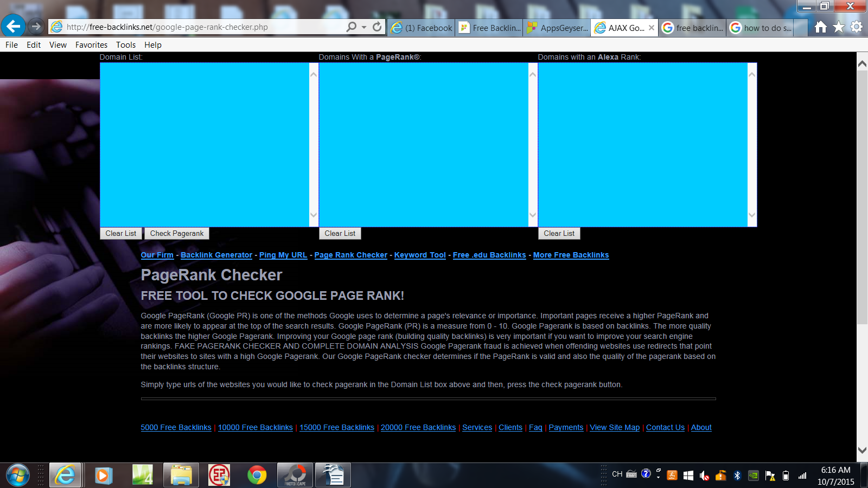Open the View Site Map link
This screenshot has height=488, width=868.
615,427
